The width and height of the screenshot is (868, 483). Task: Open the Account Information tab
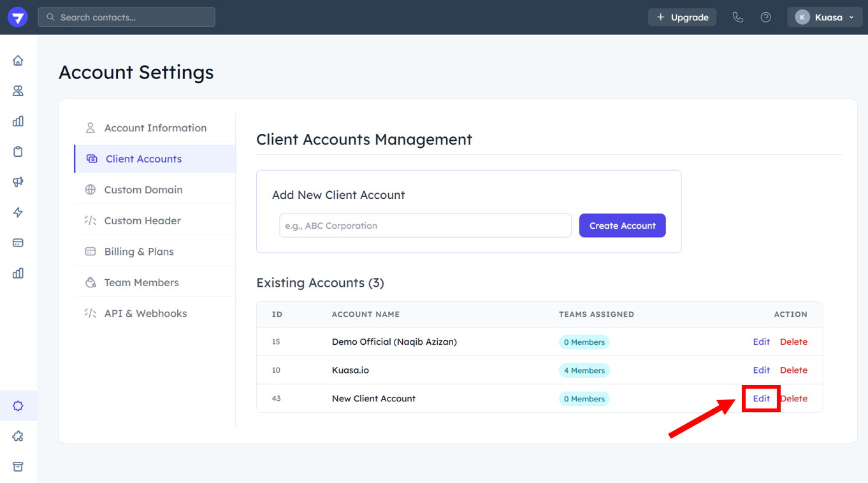point(155,128)
